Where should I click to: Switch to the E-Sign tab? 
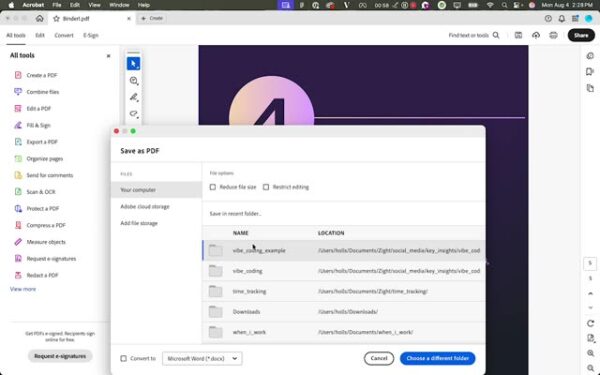(91, 35)
